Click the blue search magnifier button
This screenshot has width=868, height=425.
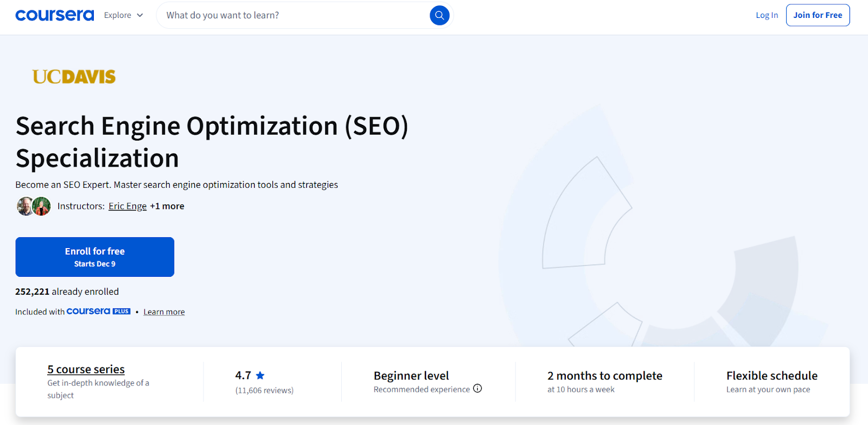439,15
